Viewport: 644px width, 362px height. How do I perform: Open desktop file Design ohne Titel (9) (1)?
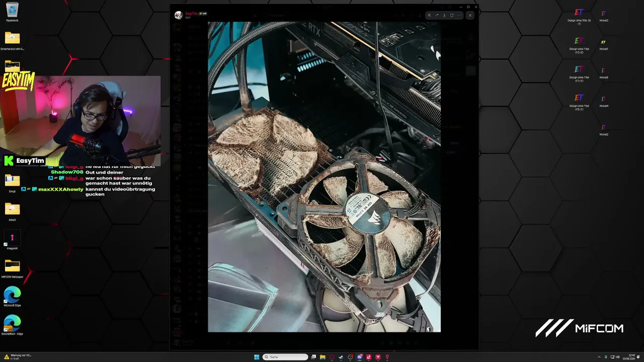pyautogui.click(x=579, y=16)
